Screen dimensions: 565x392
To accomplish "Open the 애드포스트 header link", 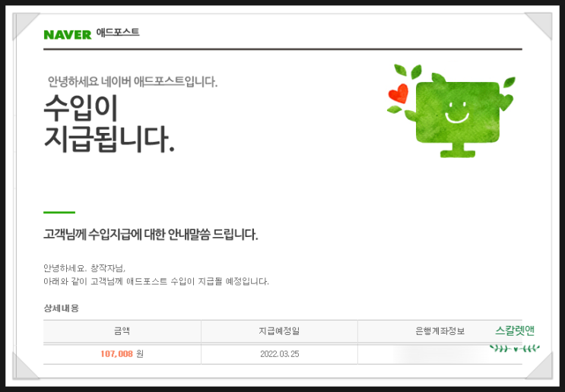I will point(117,33).
